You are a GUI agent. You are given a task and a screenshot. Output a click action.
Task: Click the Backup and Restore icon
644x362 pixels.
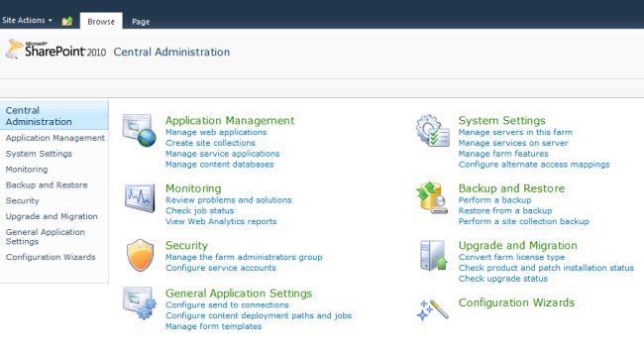coord(432,198)
